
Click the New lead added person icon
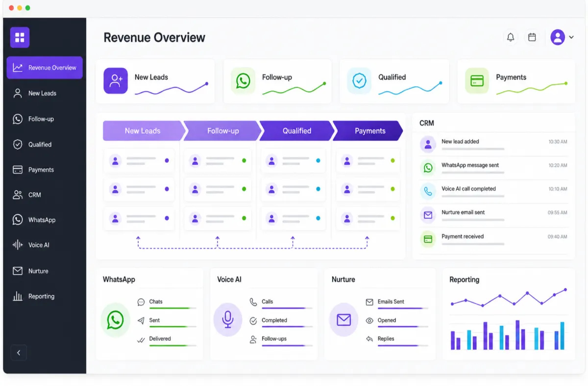pos(428,144)
